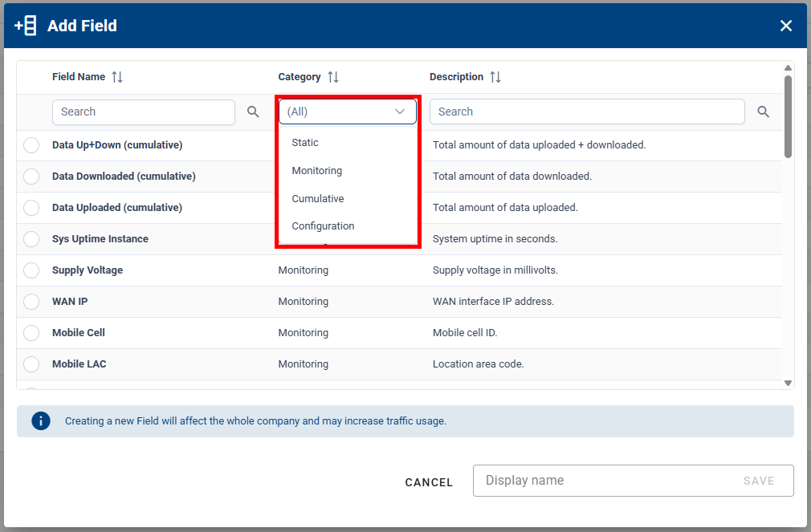Choose Static from the category dropdown
The image size is (811, 532).
(x=305, y=142)
